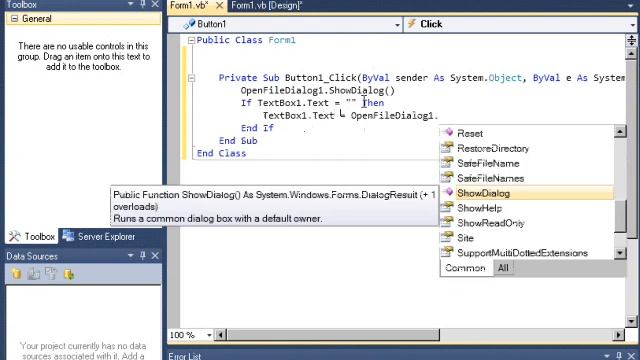Click the Toolbox tab hammer icon
The height and width of the screenshot is (360, 640).
pyautogui.click(x=14, y=236)
